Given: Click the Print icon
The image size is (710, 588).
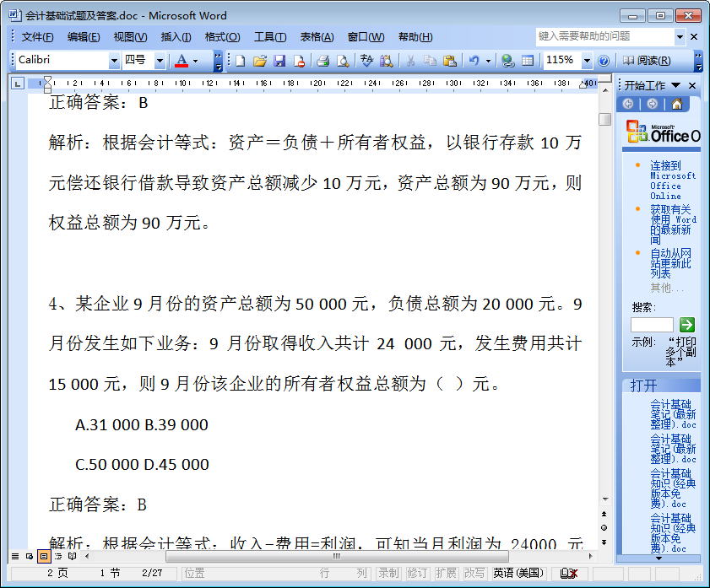Looking at the screenshot, I should pos(322,61).
